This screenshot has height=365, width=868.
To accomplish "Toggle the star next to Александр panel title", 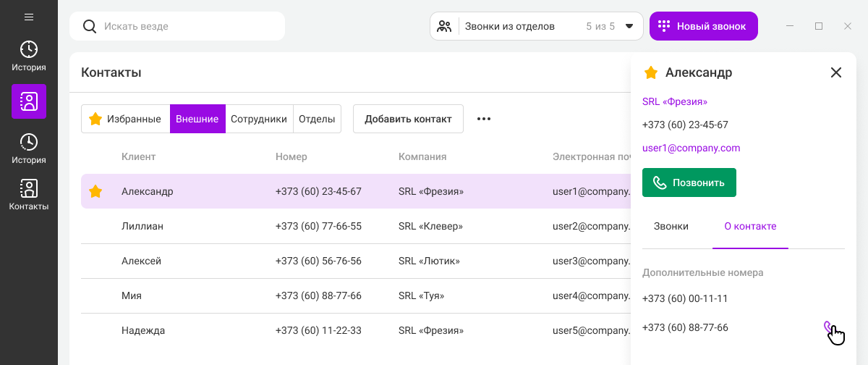I will (x=651, y=72).
